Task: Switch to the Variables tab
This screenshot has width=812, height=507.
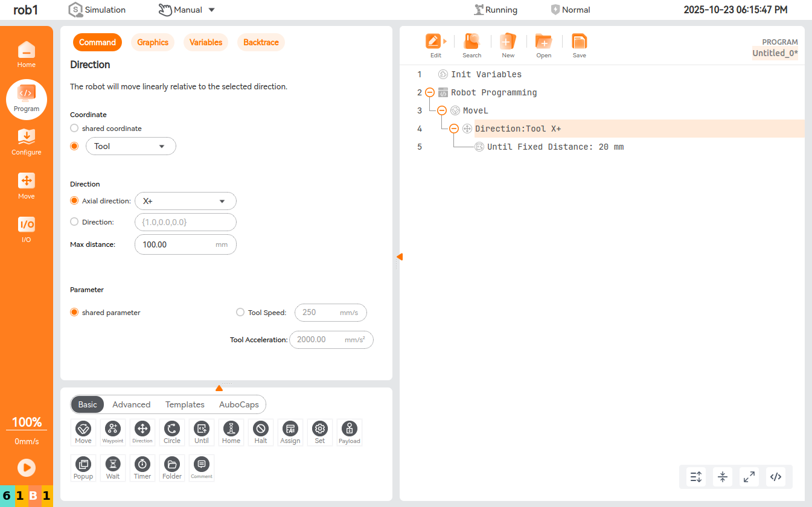Action: point(206,42)
